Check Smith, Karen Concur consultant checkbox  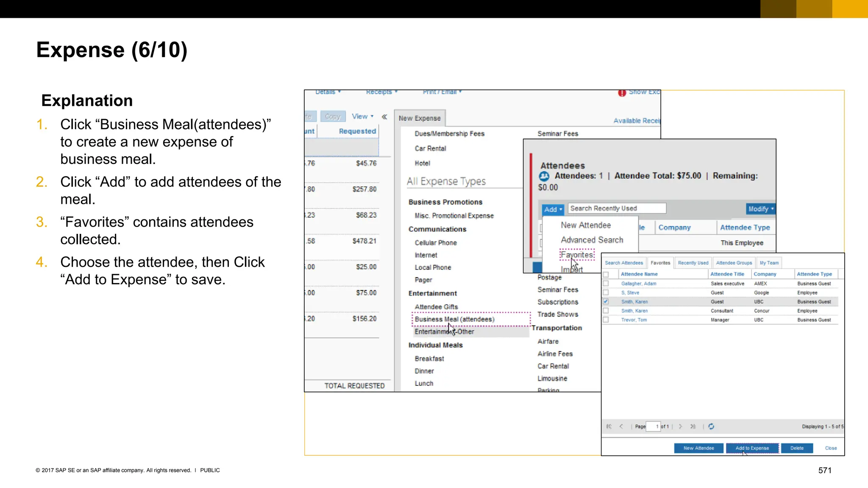[x=606, y=311]
